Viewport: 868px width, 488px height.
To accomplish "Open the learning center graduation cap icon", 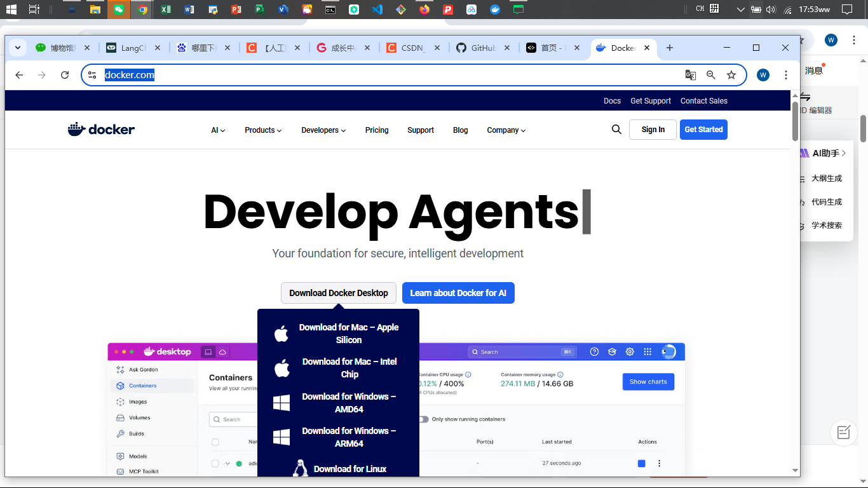I will click(613, 352).
